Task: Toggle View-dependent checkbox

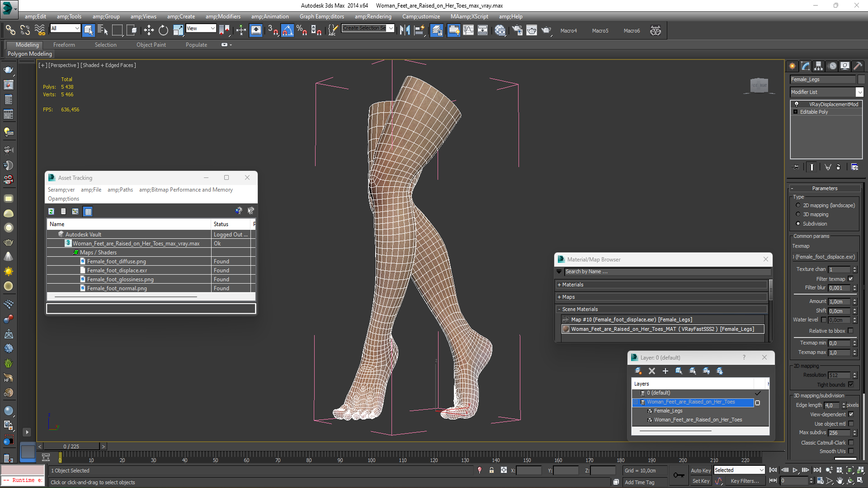Action: (x=851, y=414)
